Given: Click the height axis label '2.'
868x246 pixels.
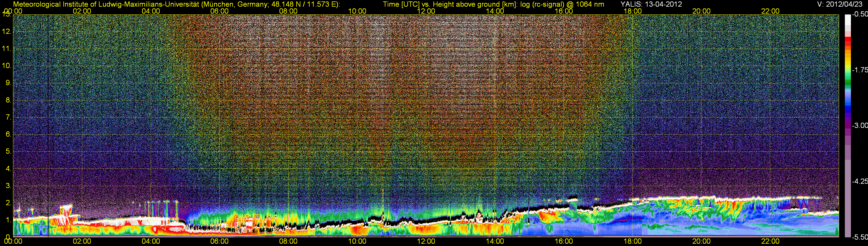Looking at the screenshot, I should (x=8, y=203).
